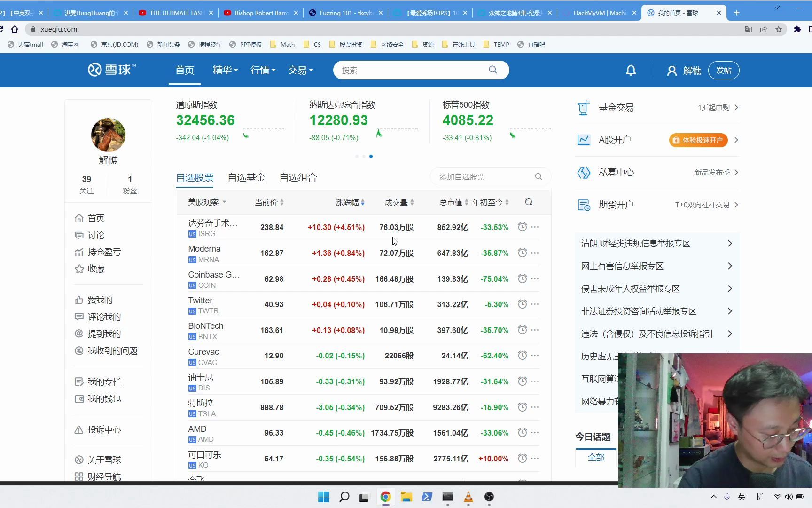This screenshot has height=508, width=812.
Task: Expand 行情 dropdown in header
Action: tap(263, 70)
